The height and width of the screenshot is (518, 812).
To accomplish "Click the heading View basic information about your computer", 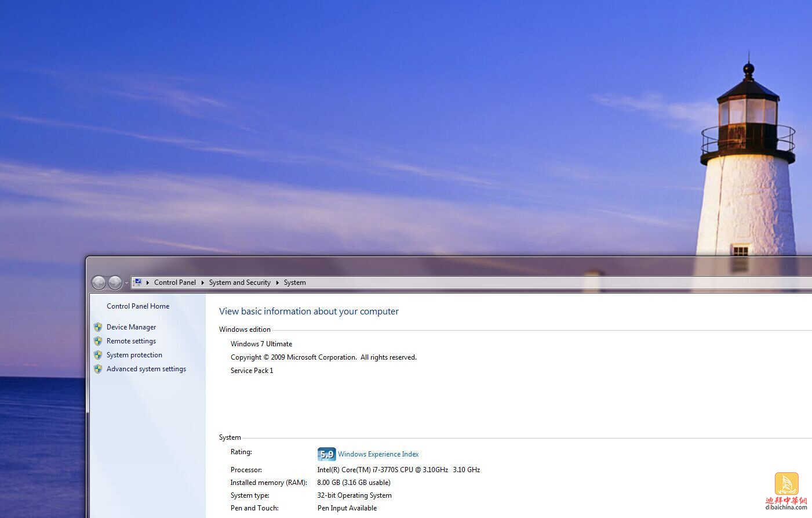I will coord(309,311).
